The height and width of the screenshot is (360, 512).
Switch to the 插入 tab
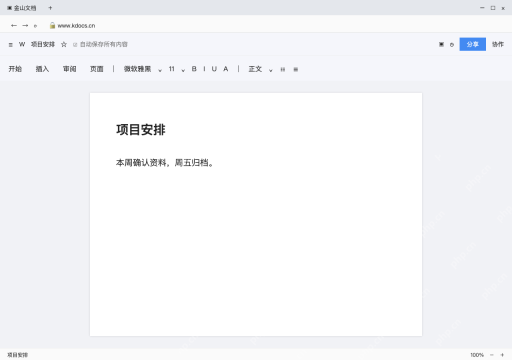[42, 69]
